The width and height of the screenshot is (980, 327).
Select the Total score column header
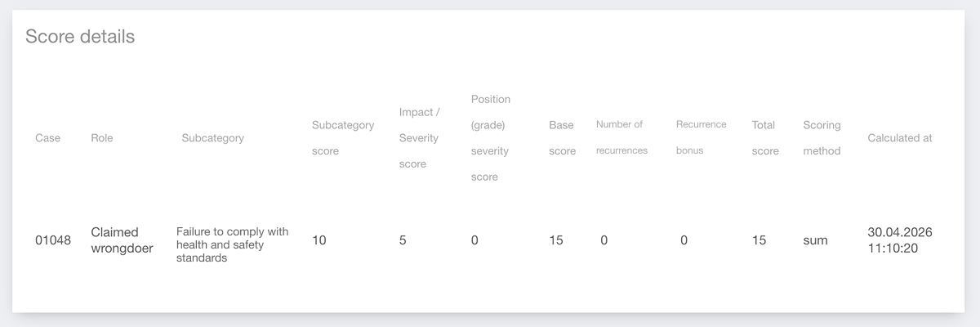coord(765,138)
